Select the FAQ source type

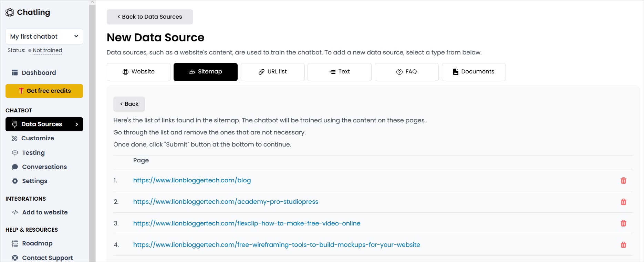406,72
